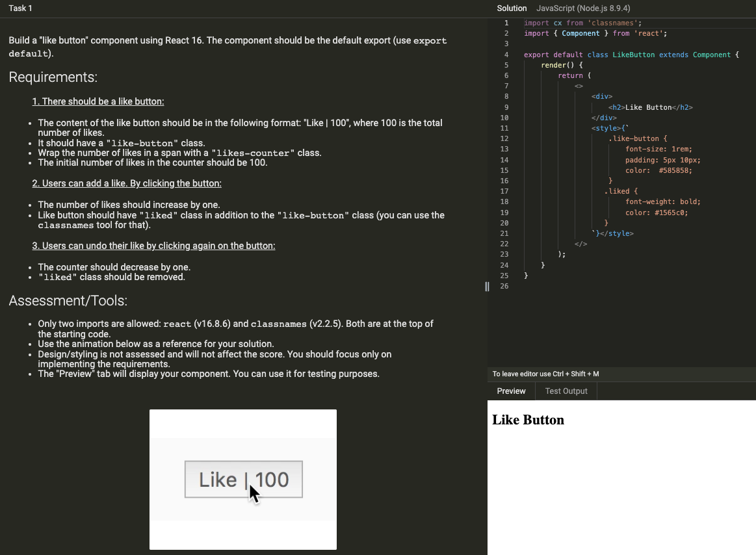This screenshot has height=555, width=756.
Task: Click the 'The number of likes should increase by one' bullet
Action: click(x=129, y=205)
